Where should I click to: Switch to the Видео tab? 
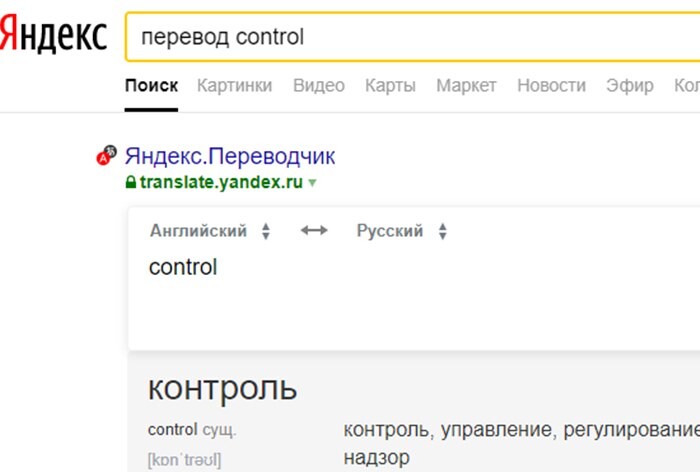(318, 85)
